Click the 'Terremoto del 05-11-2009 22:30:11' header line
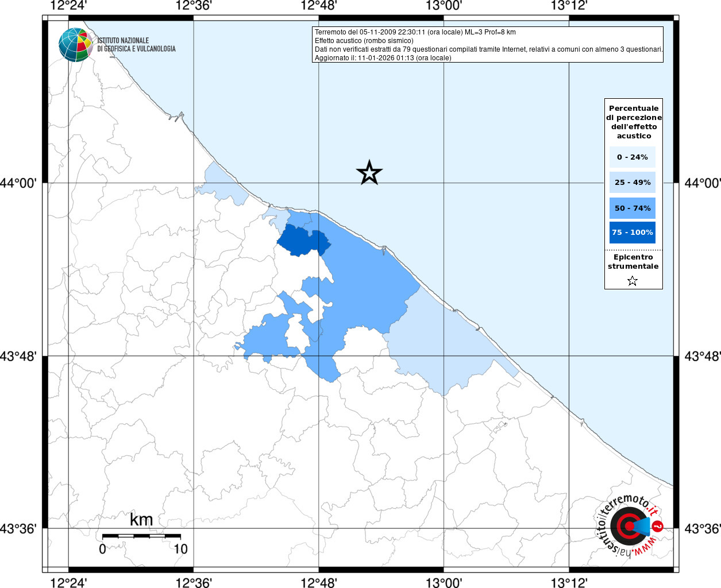This screenshot has height=588, width=721. [415, 32]
